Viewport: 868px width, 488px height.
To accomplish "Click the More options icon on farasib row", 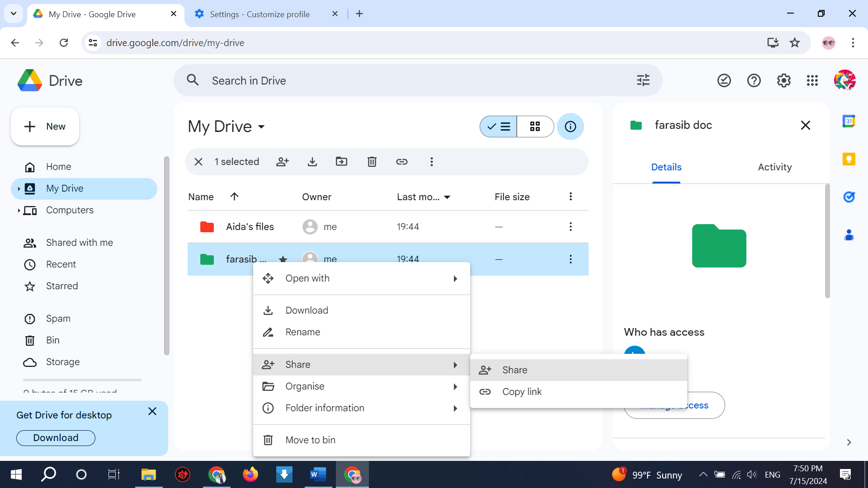I will pos(571,258).
